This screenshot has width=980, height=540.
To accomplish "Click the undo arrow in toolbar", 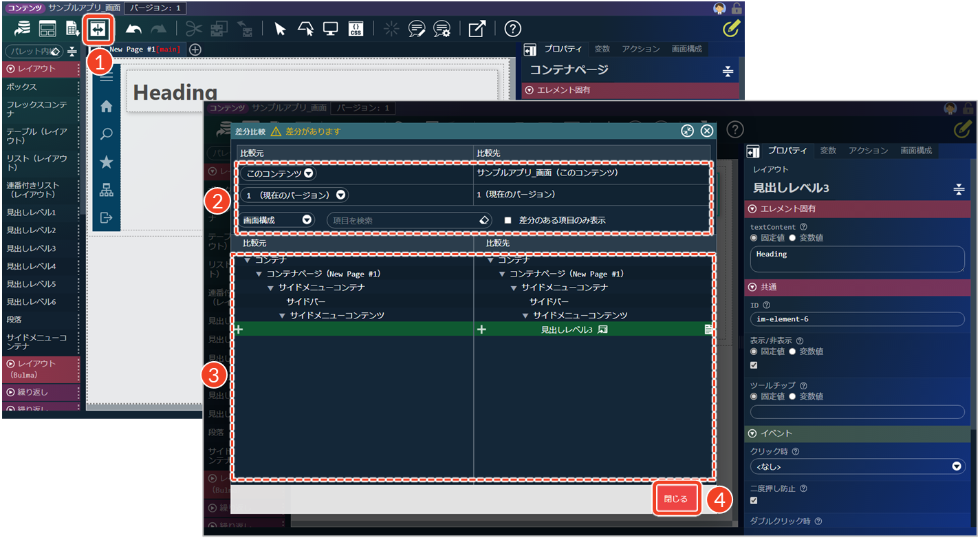I will tap(133, 29).
